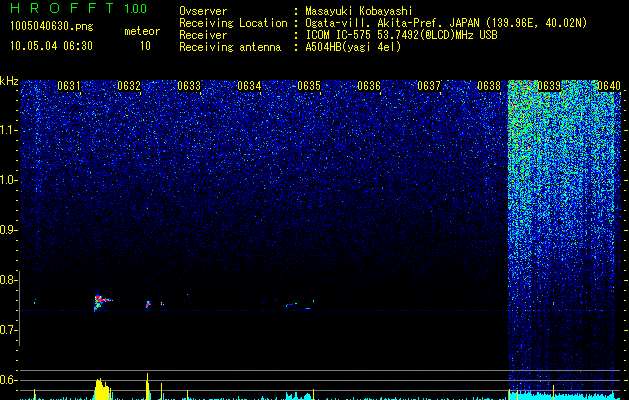The height and width of the screenshot is (400, 629).
Task: Click the wide yellow power peak below the 0632 echo
Action: (x=102, y=388)
